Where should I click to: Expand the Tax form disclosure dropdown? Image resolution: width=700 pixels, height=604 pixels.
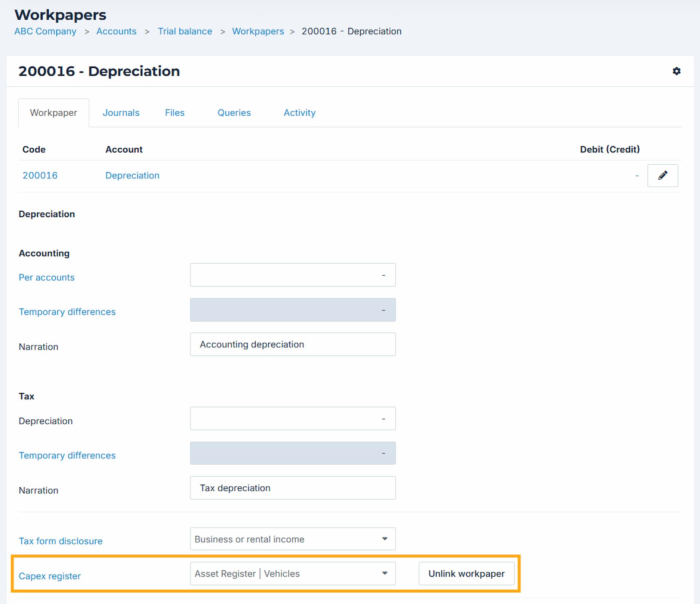[x=292, y=539]
